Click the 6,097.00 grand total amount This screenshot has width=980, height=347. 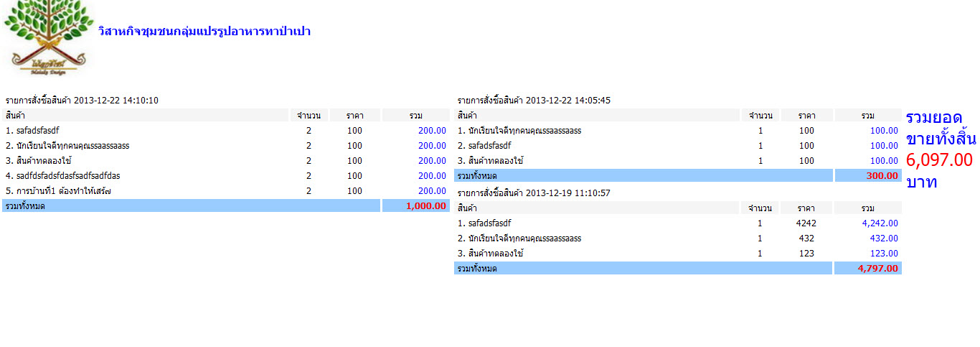pos(939,159)
